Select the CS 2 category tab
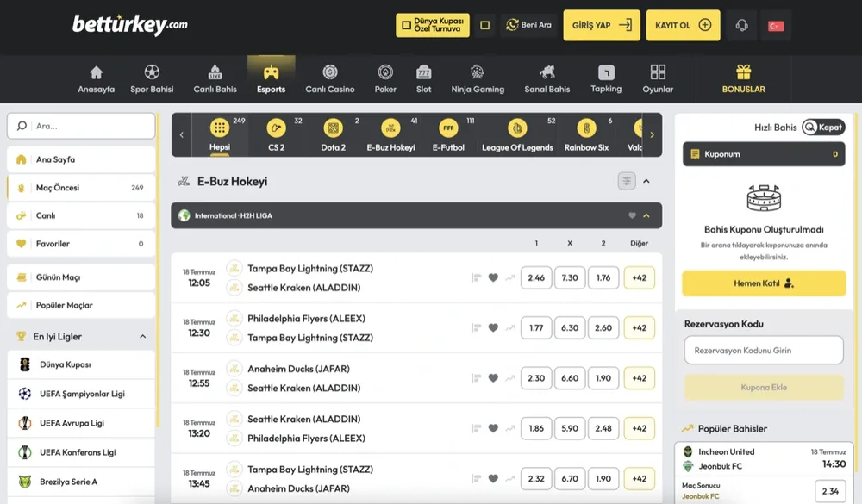Image resolution: width=862 pixels, height=504 pixels. (x=277, y=135)
